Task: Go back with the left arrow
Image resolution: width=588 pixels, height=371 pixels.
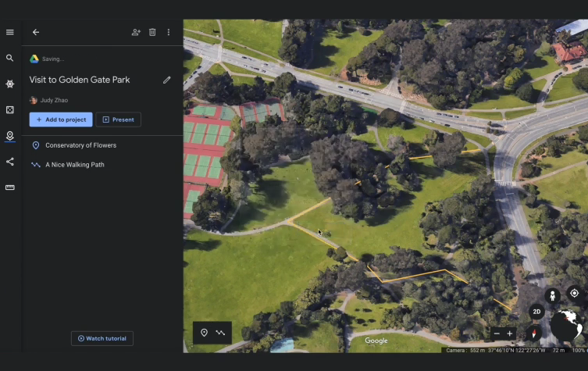Action: [x=36, y=32]
